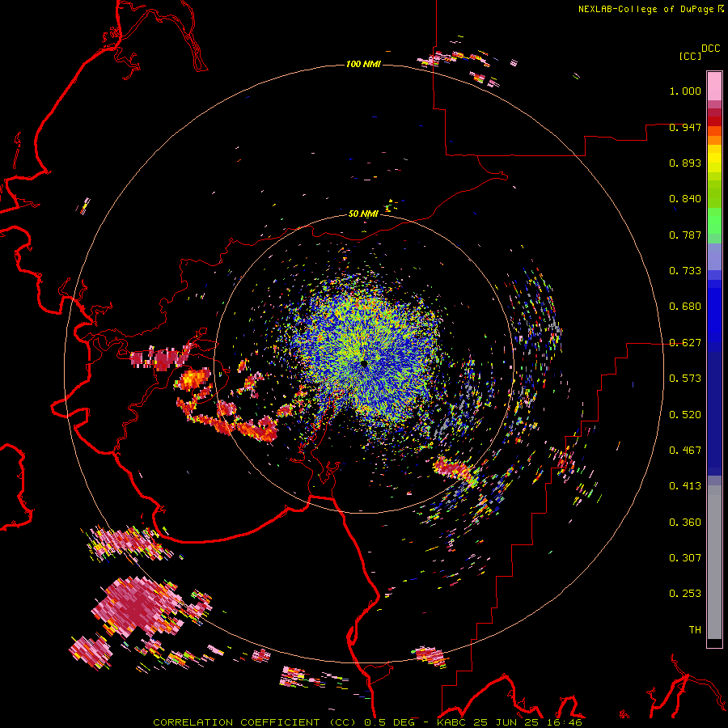728x728 pixels.
Task: Click the DCC label above the color scale
Action: tap(711, 49)
